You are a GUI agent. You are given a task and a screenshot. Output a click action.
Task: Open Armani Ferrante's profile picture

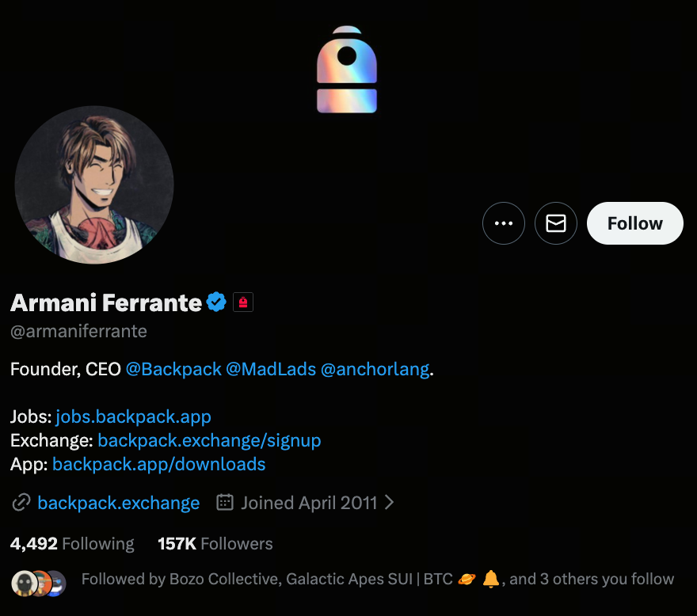94,184
